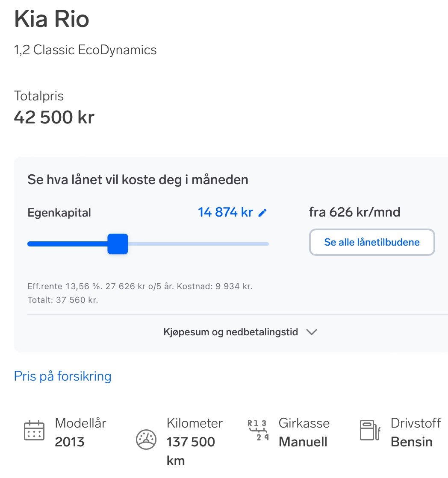Click the fuel pump icon next to Drivstoff
448x478 pixels.
click(x=370, y=430)
